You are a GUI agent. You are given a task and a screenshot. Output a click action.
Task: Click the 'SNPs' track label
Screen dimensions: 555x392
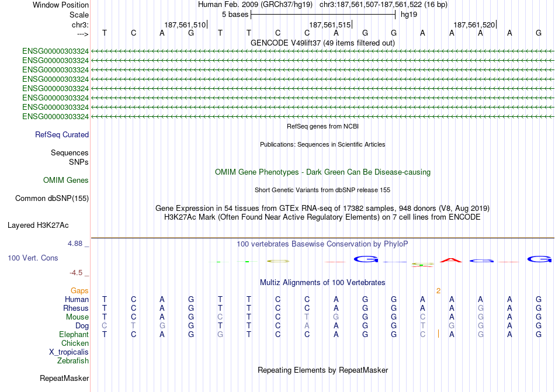(79, 162)
